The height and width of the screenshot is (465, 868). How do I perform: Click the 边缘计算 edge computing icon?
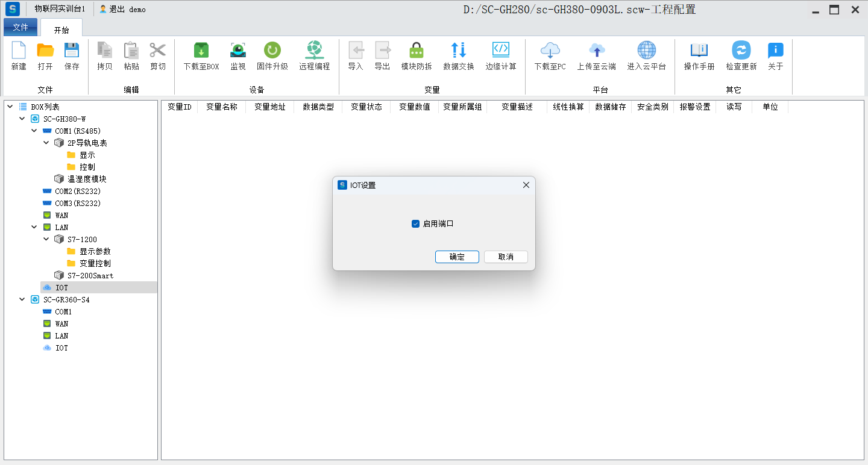(x=500, y=51)
